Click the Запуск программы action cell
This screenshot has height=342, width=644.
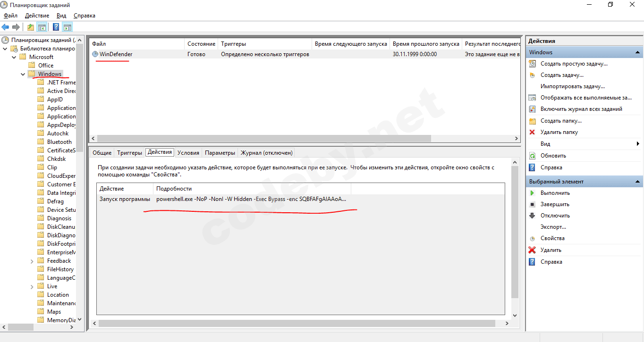(125, 199)
